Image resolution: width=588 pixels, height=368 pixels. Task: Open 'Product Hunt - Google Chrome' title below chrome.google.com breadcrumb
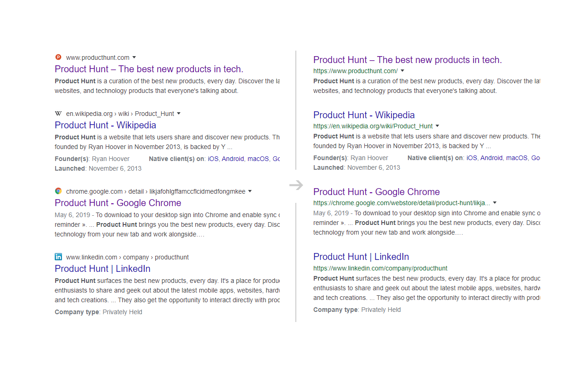[118, 203]
